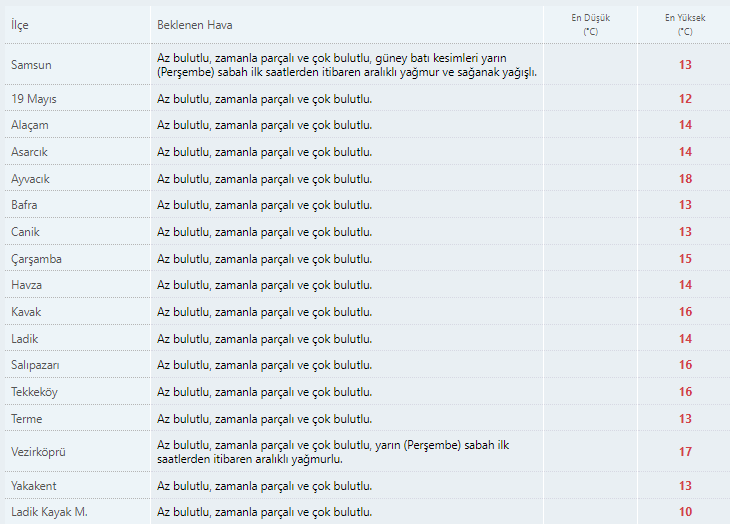Image resolution: width=730 pixels, height=524 pixels.
Task: Click the forecast text in Kavak row
Action: point(264,312)
